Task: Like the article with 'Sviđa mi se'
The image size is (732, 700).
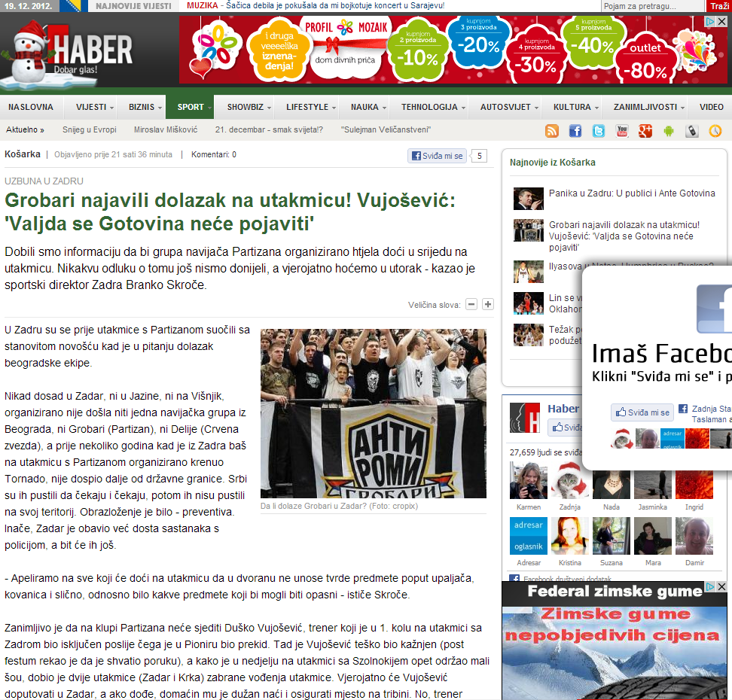Action: click(438, 156)
